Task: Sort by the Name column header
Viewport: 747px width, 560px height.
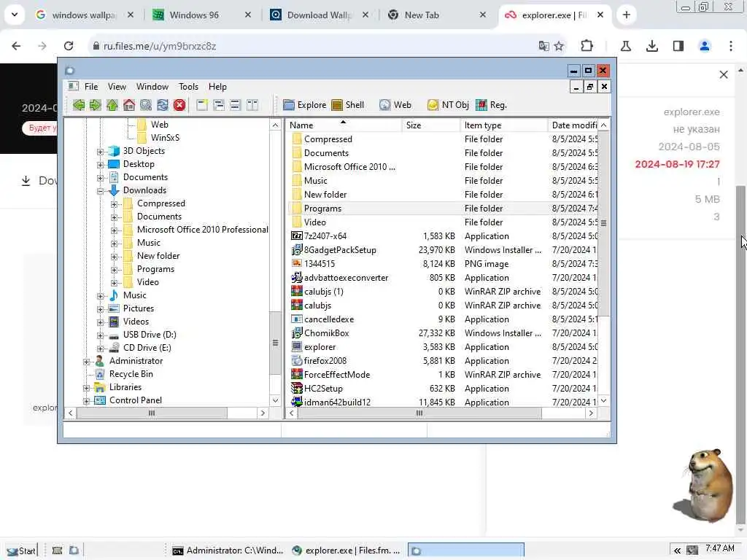Action: 344,125
